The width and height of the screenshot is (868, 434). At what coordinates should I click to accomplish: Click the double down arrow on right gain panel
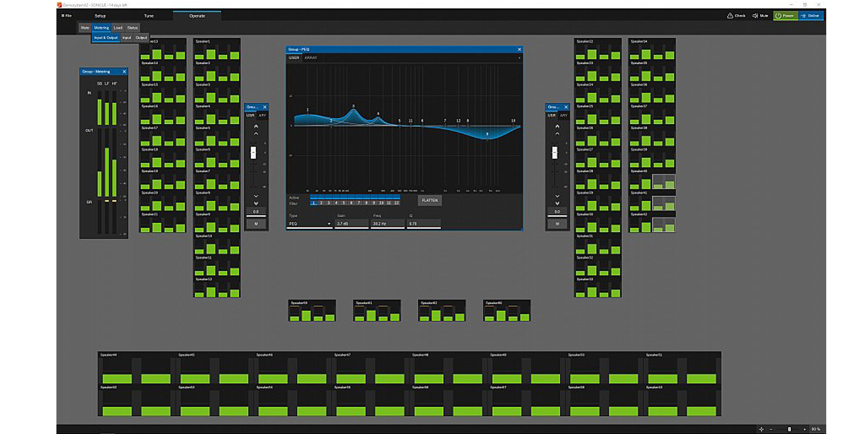(557, 203)
